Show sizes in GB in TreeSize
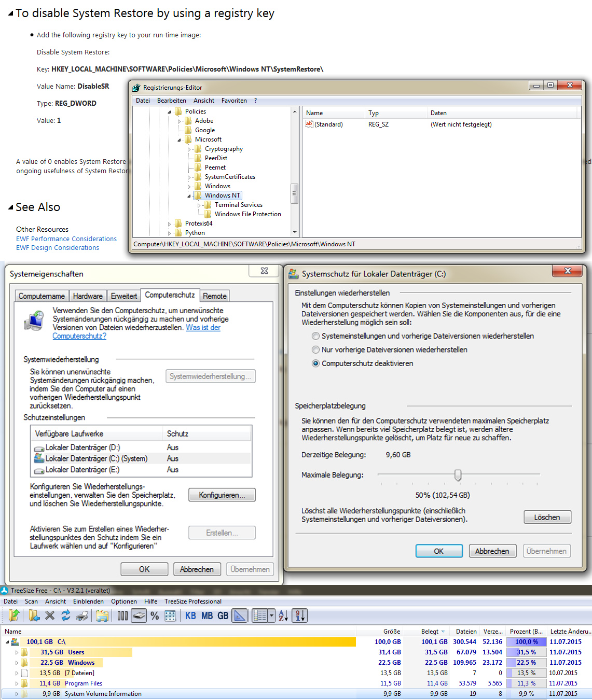This screenshot has height=700, width=592. coord(223,615)
